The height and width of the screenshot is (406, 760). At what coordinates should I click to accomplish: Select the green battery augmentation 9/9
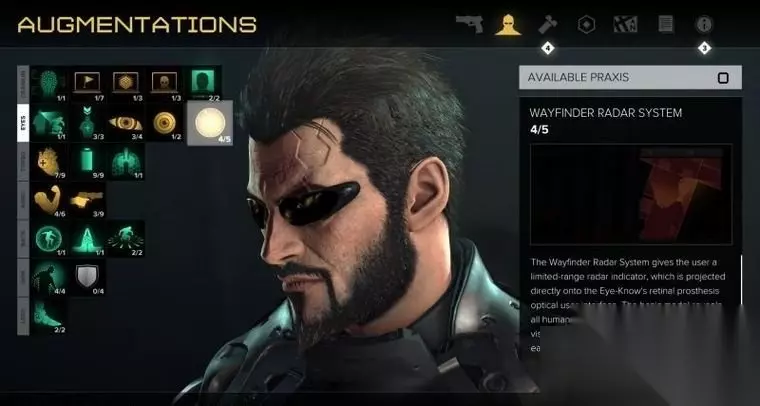tap(87, 161)
